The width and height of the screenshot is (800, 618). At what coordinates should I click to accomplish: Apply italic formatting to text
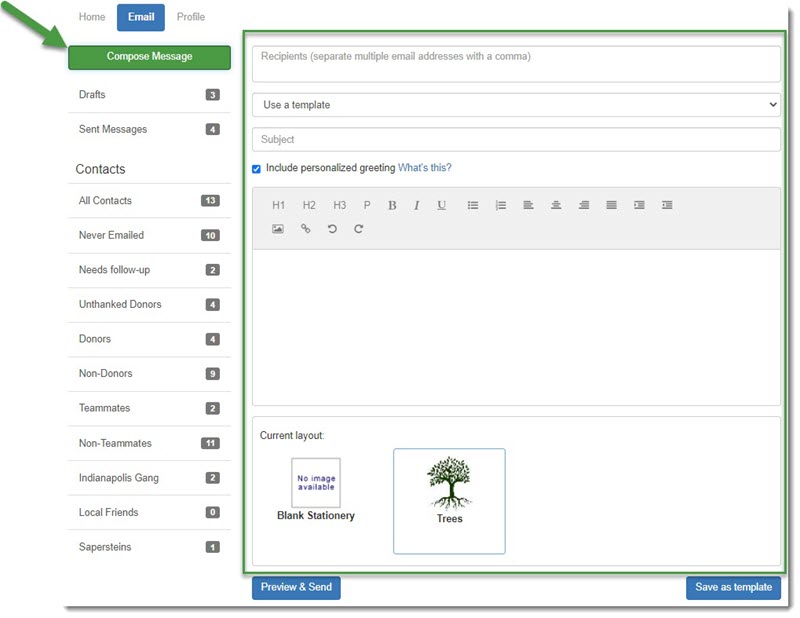pos(416,205)
